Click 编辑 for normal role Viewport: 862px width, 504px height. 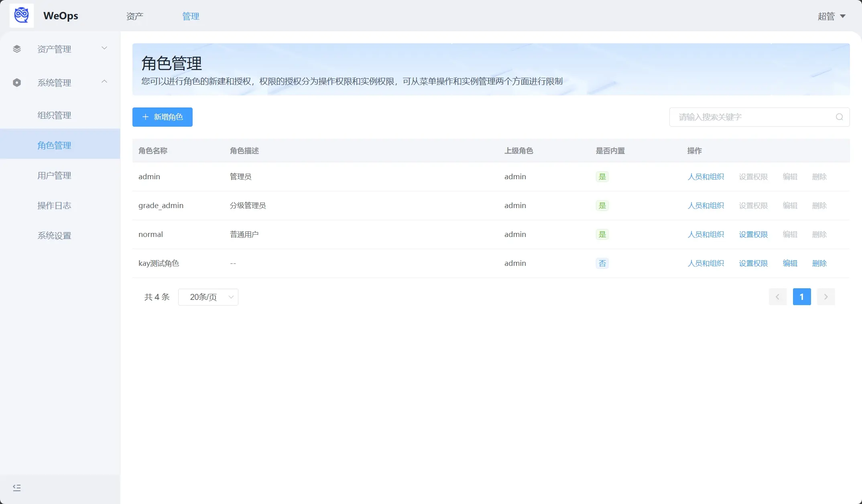pyautogui.click(x=790, y=235)
